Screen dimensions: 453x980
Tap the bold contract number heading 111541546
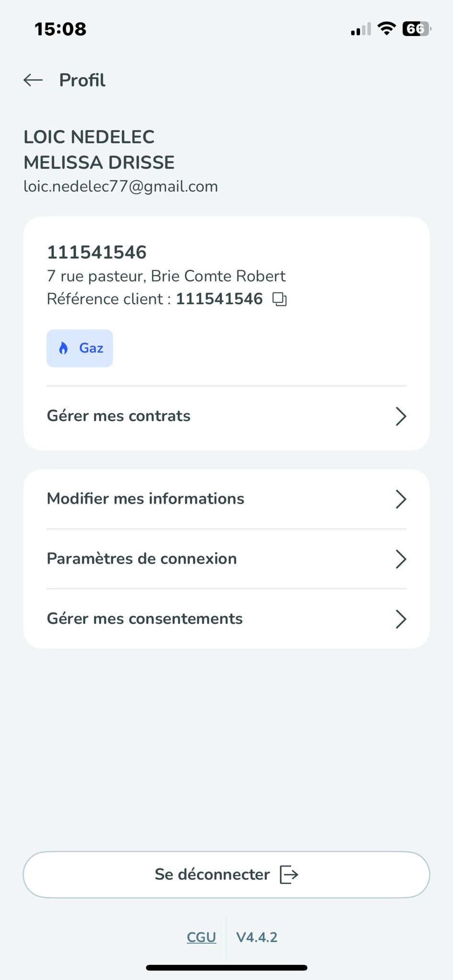tap(97, 252)
